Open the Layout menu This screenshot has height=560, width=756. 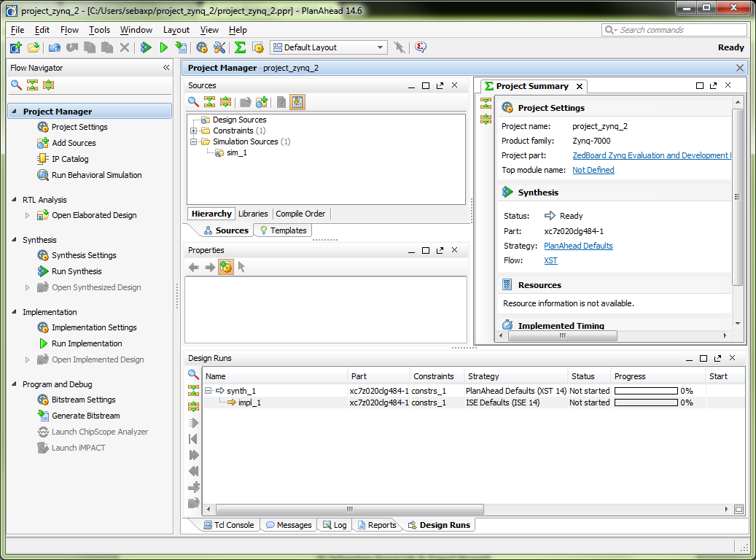pyautogui.click(x=176, y=30)
